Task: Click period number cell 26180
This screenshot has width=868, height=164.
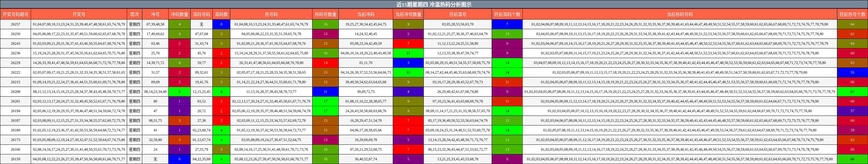Action: coord(15,130)
